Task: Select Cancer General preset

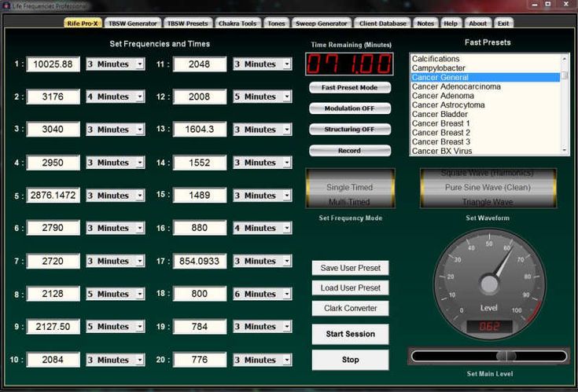Action: point(485,77)
